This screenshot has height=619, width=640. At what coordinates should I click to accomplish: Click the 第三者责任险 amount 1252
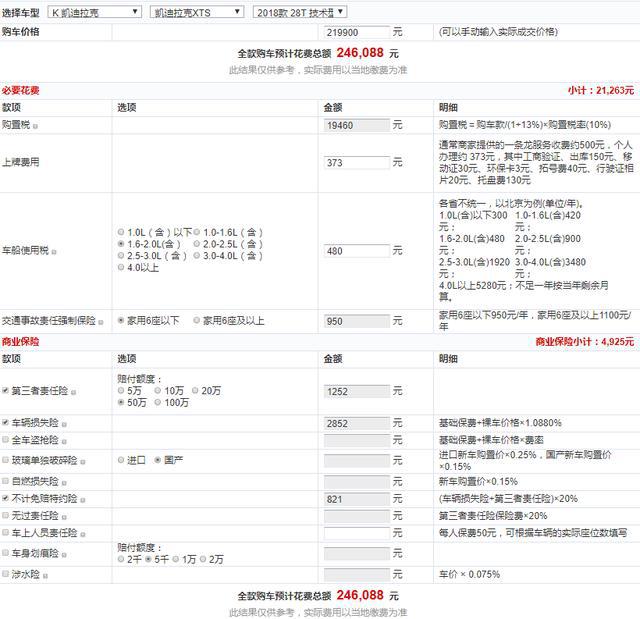point(357,391)
